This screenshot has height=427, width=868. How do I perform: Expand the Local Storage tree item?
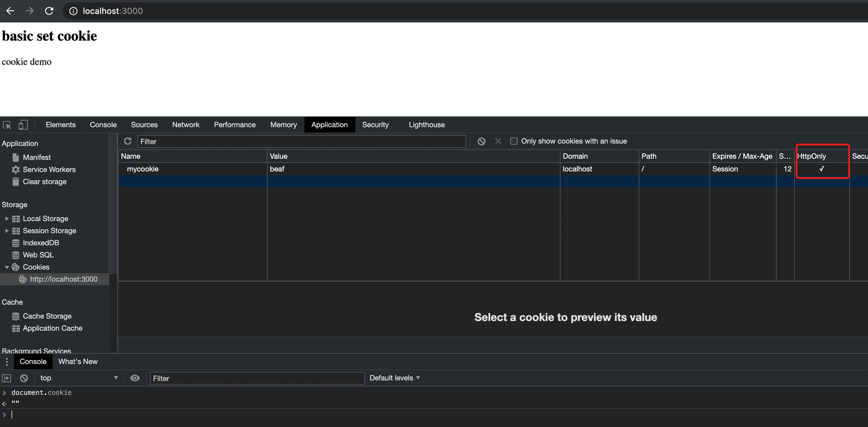[7, 219]
